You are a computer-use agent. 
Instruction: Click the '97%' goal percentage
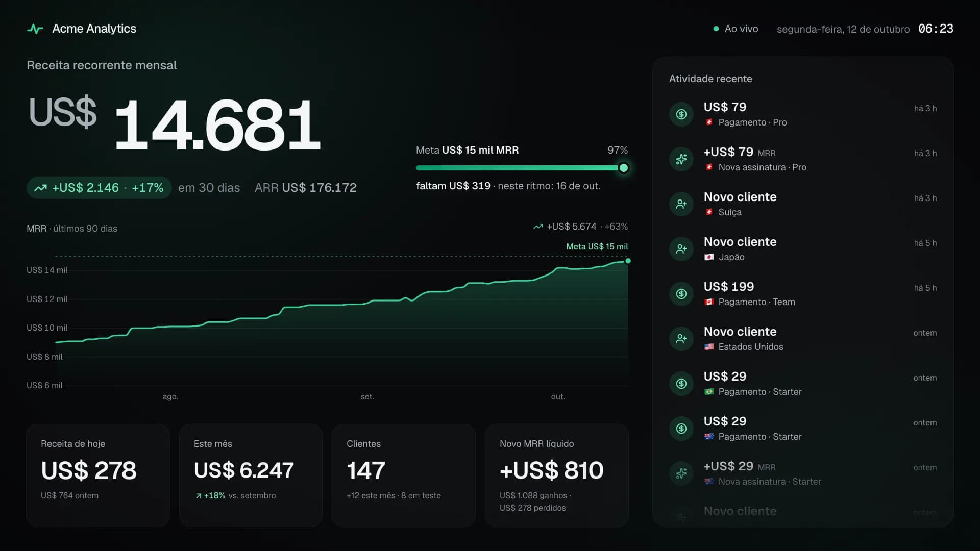[618, 150]
